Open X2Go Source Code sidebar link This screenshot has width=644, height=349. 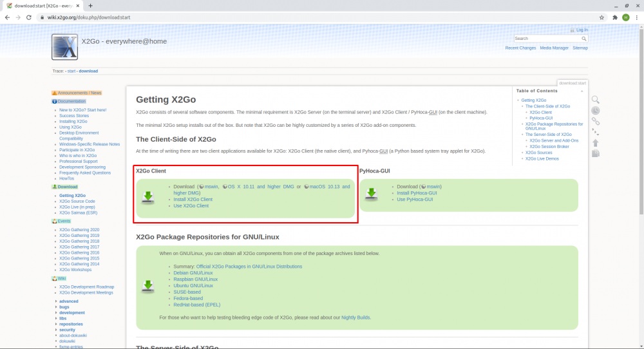[x=77, y=202]
